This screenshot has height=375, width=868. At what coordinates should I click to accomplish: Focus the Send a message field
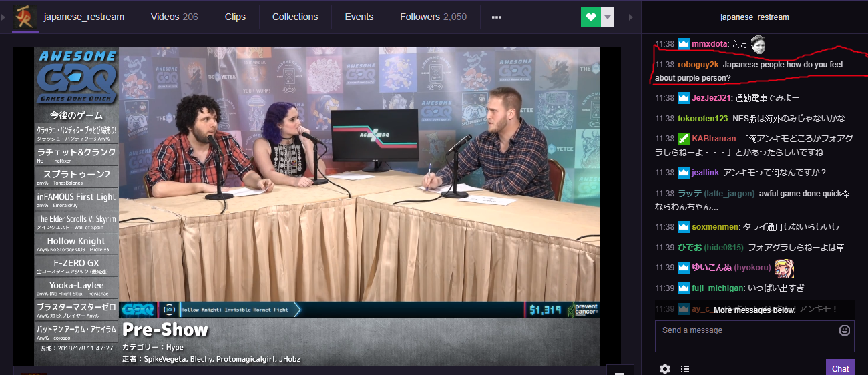[754, 336]
